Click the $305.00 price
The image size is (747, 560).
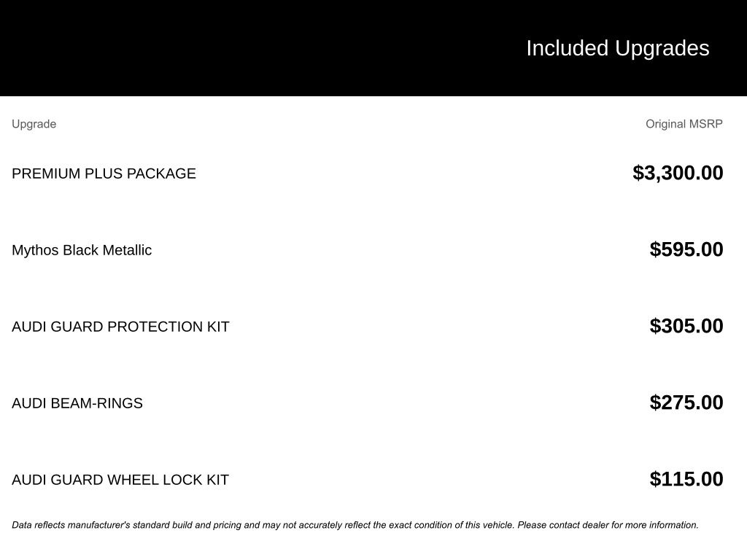[x=686, y=326]
